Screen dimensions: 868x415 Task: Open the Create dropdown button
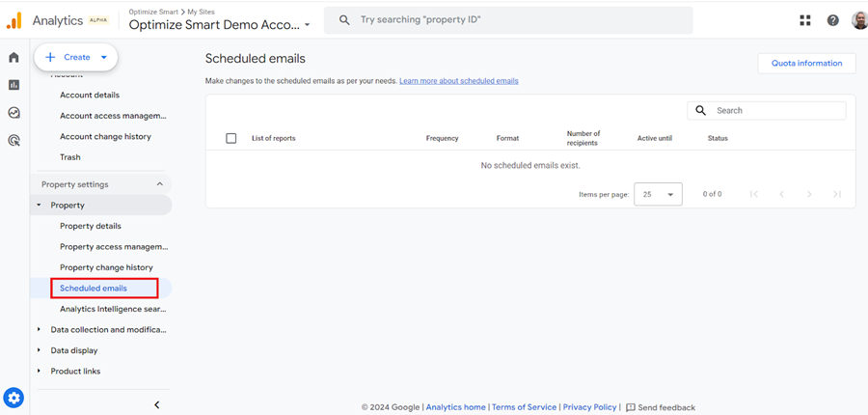click(76, 57)
